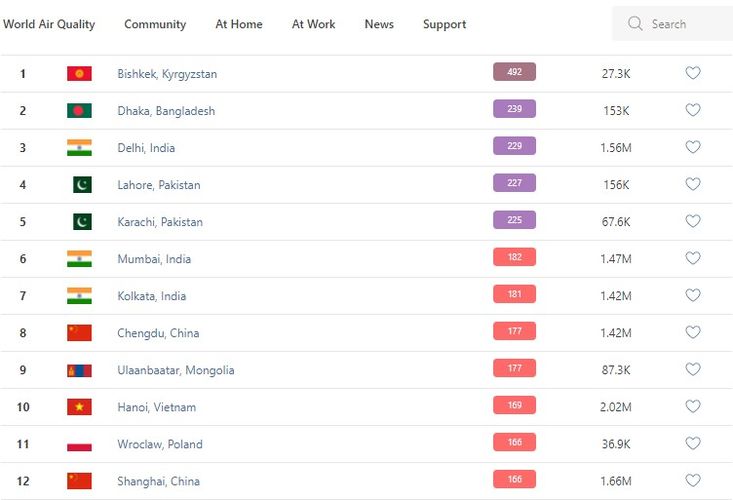733x500 pixels.
Task: Click the heart icon in Hanoi row
Action: tap(692, 406)
